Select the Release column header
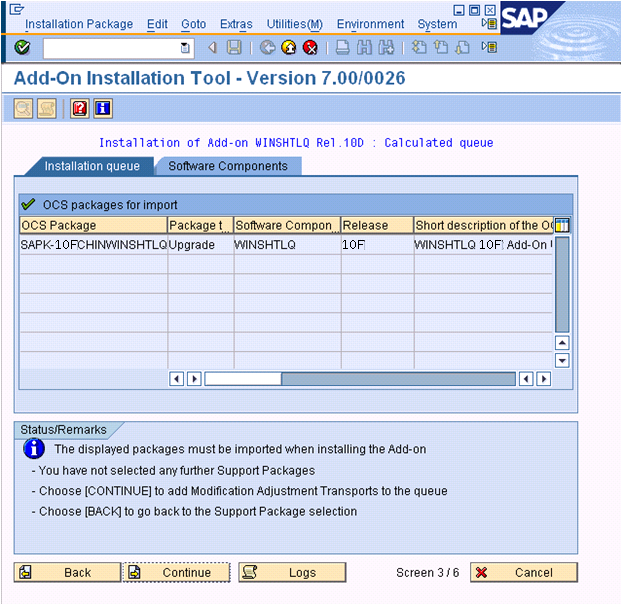 pyautogui.click(x=377, y=225)
